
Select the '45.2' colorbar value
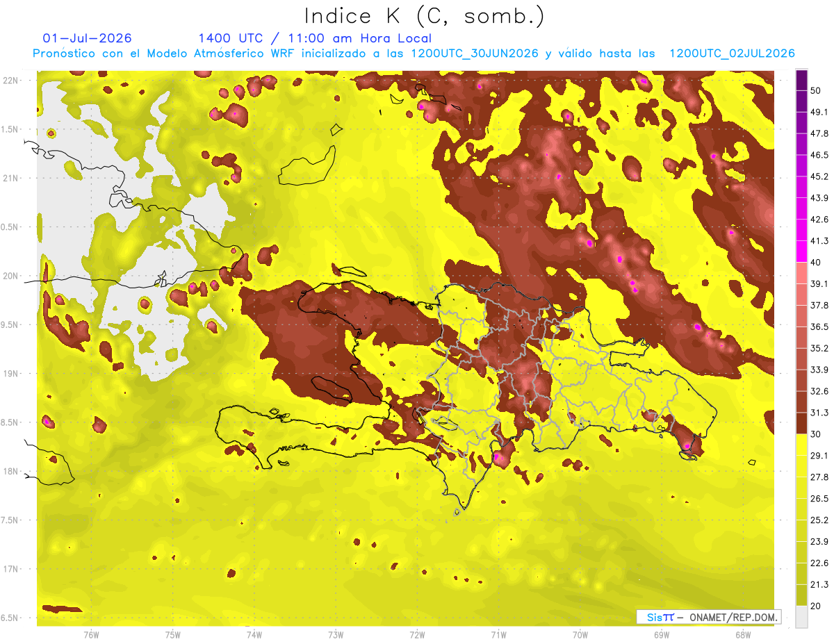(x=819, y=176)
